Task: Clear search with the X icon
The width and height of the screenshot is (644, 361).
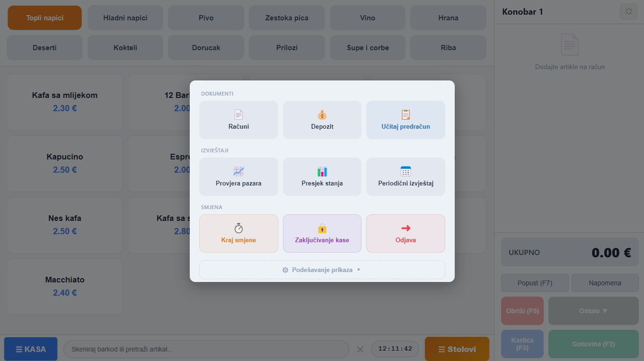Action: (x=360, y=349)
